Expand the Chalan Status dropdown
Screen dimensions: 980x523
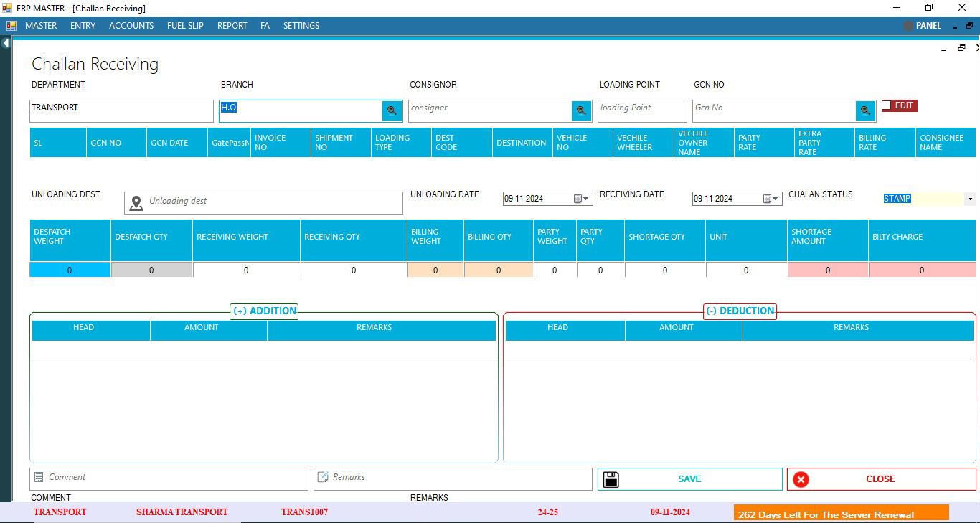971,199
